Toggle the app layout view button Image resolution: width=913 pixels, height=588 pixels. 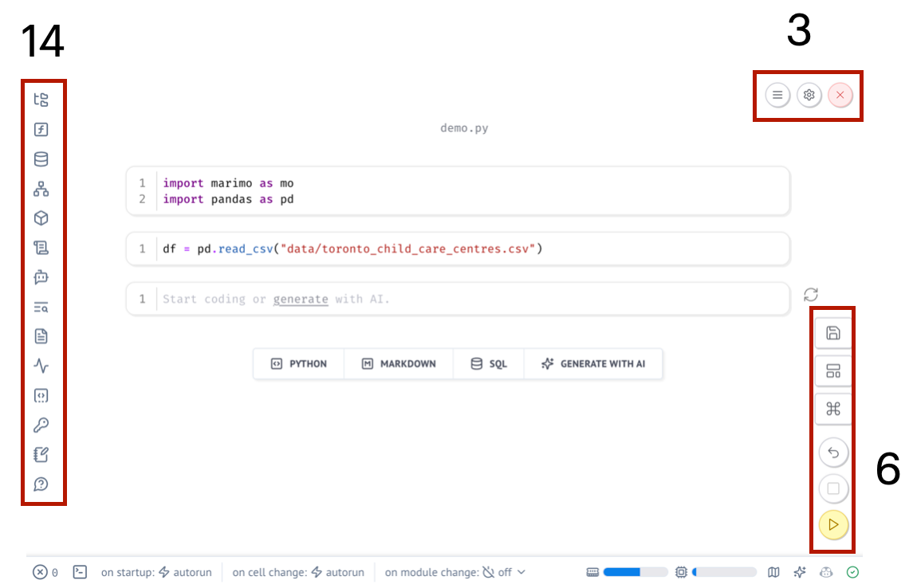(833, 371)
